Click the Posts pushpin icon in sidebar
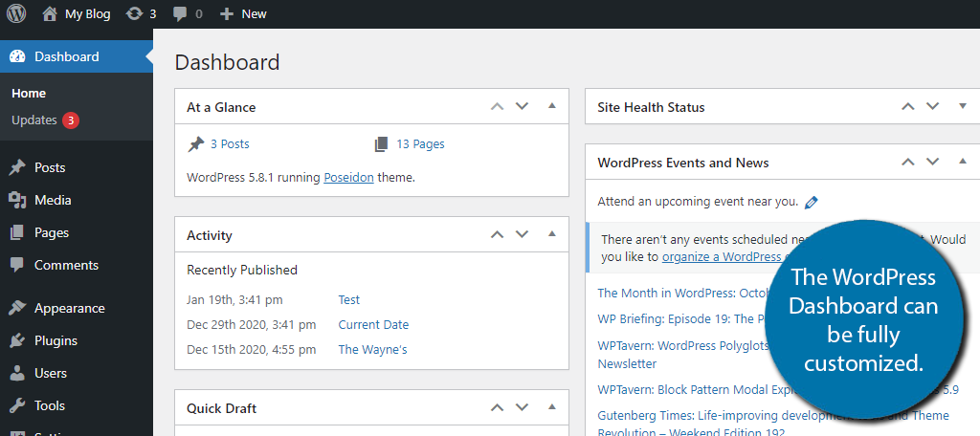980x436 pixels. pyautogui.click(x=17, y=167)
